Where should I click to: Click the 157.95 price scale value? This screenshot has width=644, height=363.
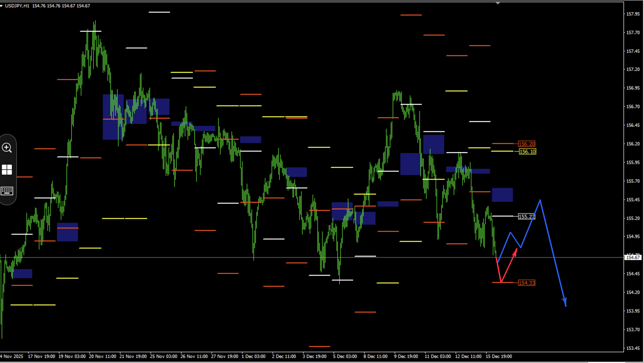[633, 14]
